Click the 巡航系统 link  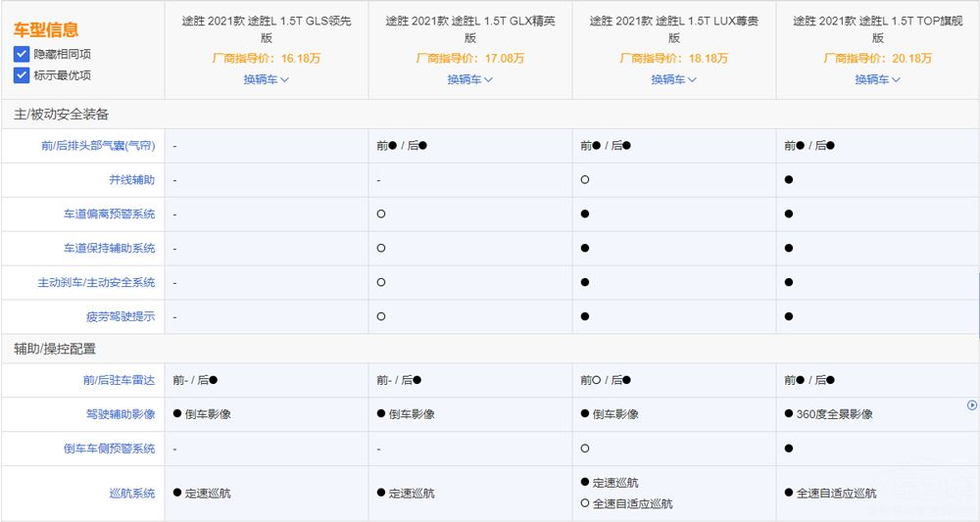[131, 494]
